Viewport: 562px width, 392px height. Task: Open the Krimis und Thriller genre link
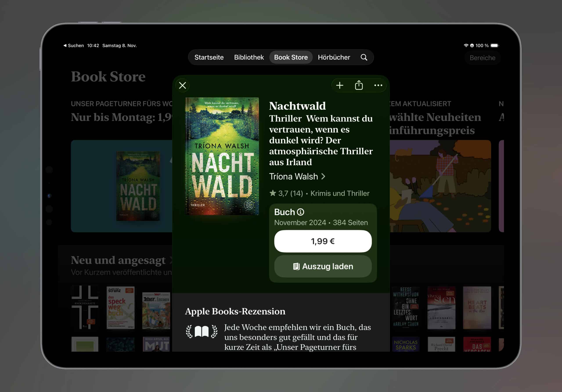(x=340, y=193)
